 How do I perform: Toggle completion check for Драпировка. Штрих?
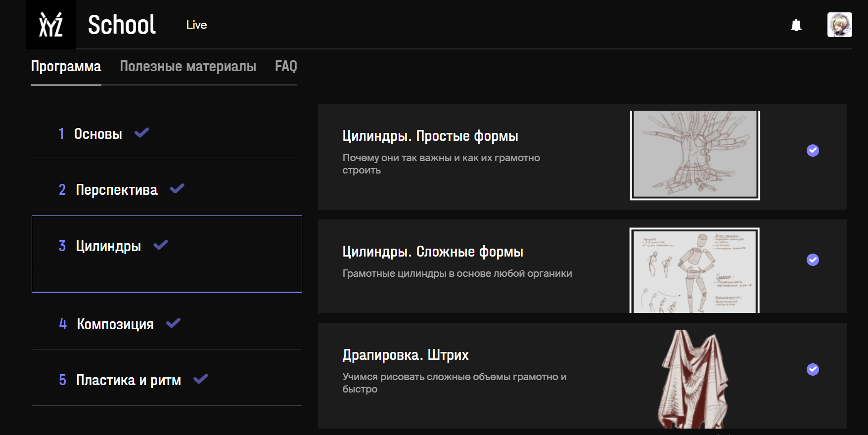(813, 369)
